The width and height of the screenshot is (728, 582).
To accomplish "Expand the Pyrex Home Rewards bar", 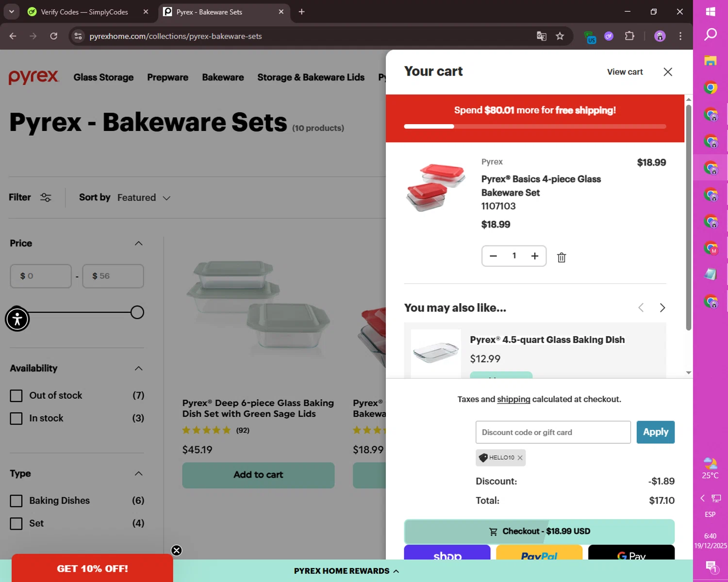I will pos(347,571).
